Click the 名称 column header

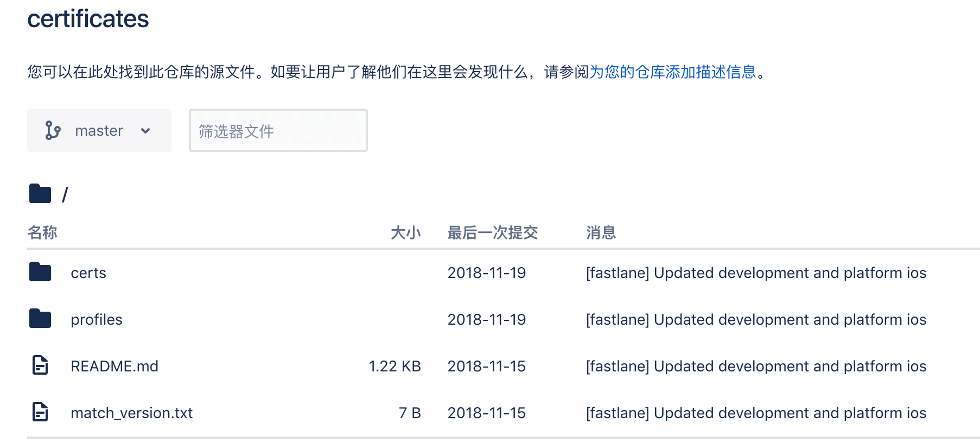42,232
